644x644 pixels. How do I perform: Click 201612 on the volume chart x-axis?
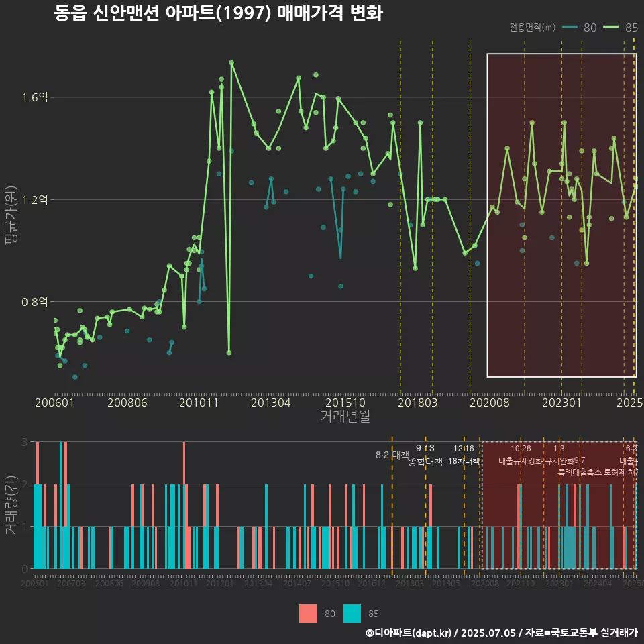pos(371,583)
